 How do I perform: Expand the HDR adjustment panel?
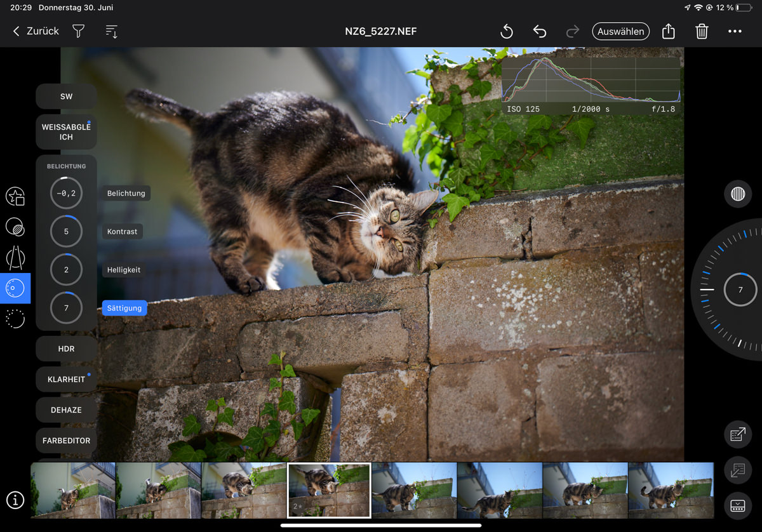coord(66,349)
